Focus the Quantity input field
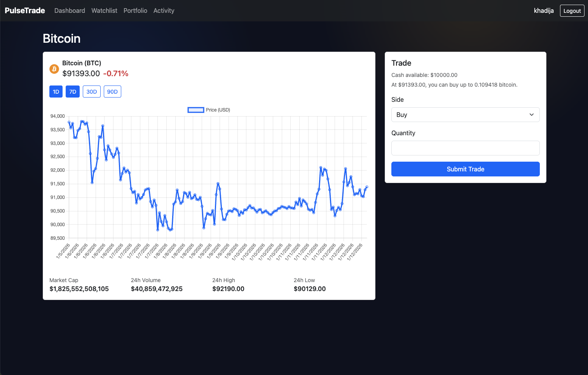588x375 pixels. click(465, 148)
